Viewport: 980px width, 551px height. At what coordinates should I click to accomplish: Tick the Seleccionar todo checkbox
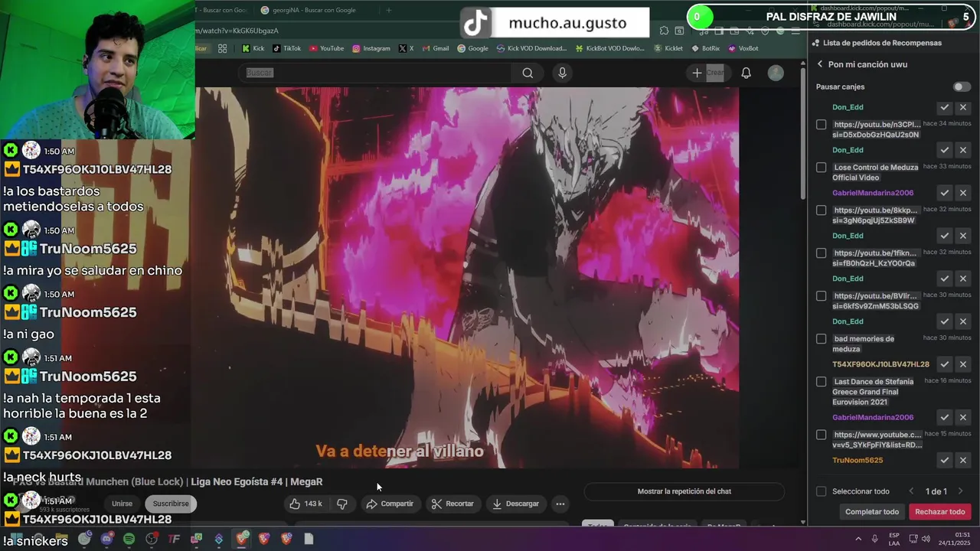822,491
